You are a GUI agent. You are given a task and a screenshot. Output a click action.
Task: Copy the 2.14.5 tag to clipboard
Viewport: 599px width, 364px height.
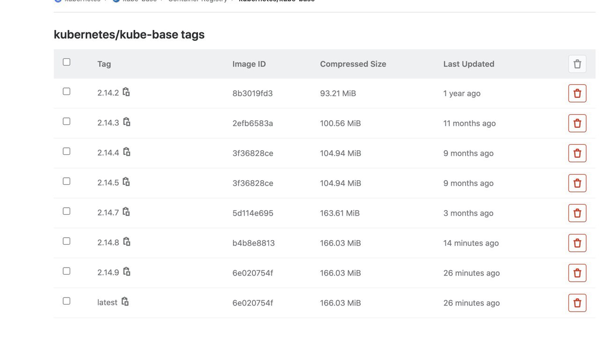click(126, 182)
